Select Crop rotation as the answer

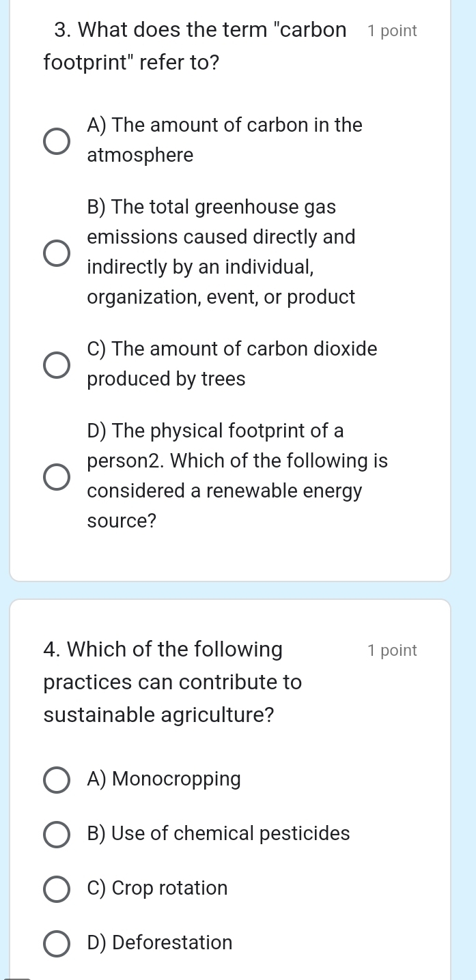(56, 889)
